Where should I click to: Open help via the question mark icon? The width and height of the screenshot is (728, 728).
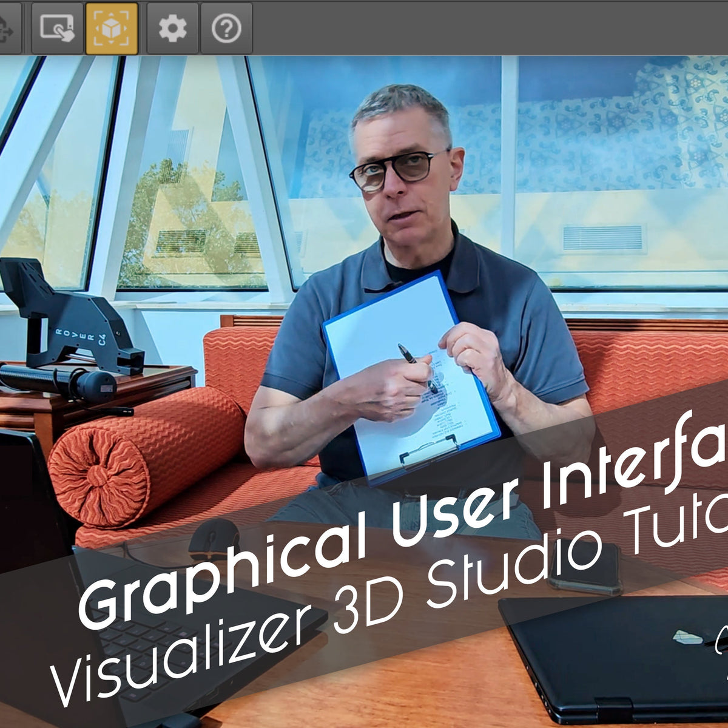[226, 28]
